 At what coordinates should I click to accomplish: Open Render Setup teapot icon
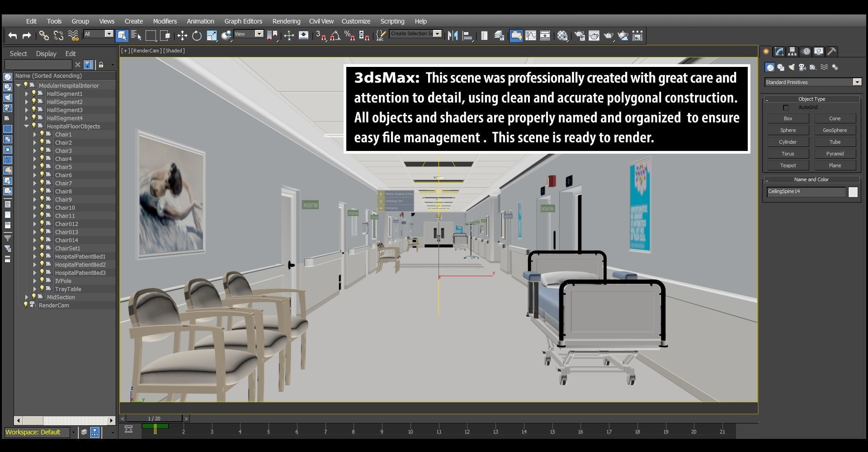[x=580, y=35]
